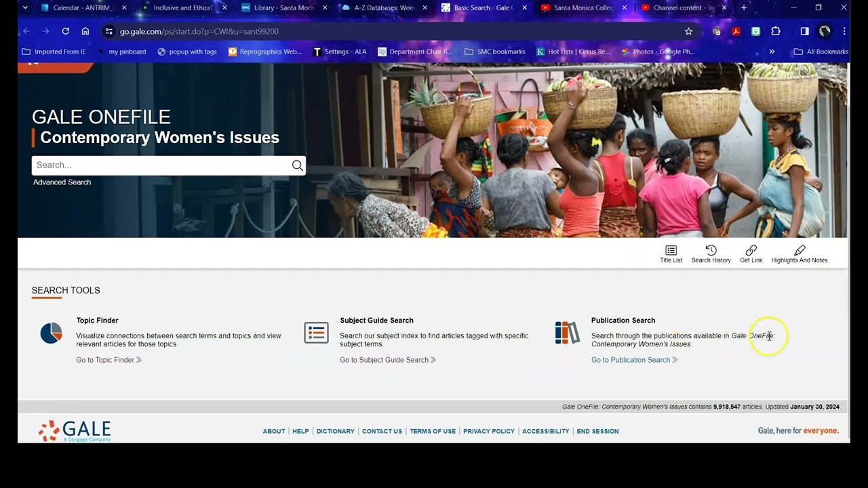Click the Search Tools heading
This screenshot has width=868, height=488.
tap(66, 290)
